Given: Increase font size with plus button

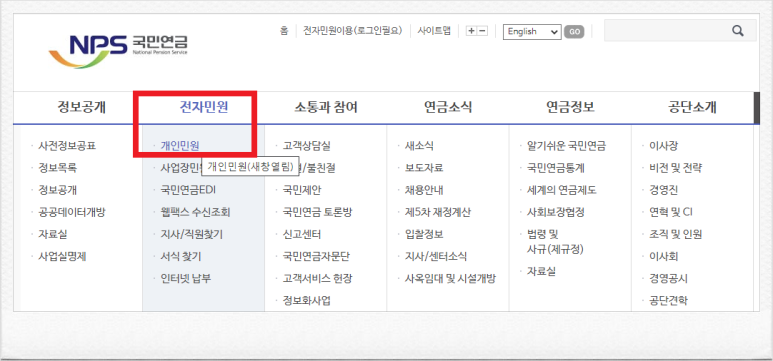Looking at the screenshot, I should 471,31.
